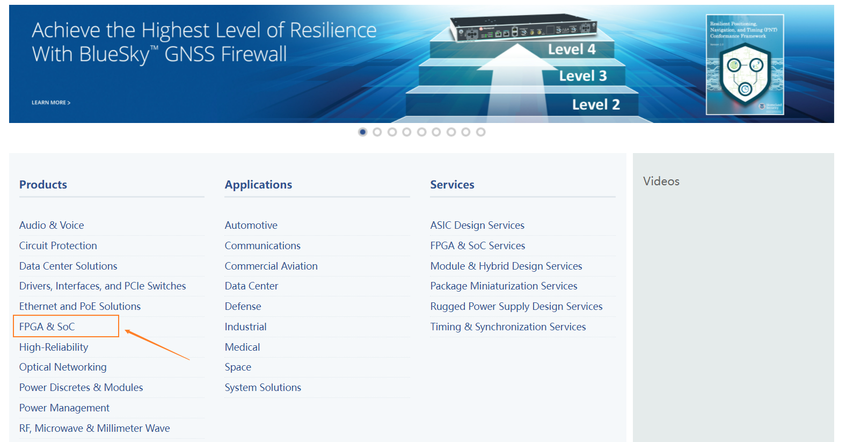Screen dimensions: 868x442
Task: Click the Products section heading
Action: point(43,185)
